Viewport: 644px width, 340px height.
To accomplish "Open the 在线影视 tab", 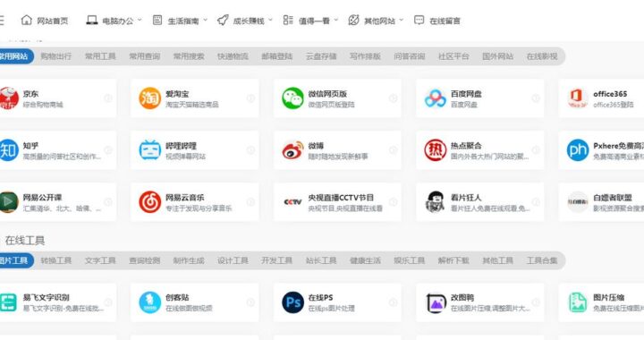I will [542, 56].
